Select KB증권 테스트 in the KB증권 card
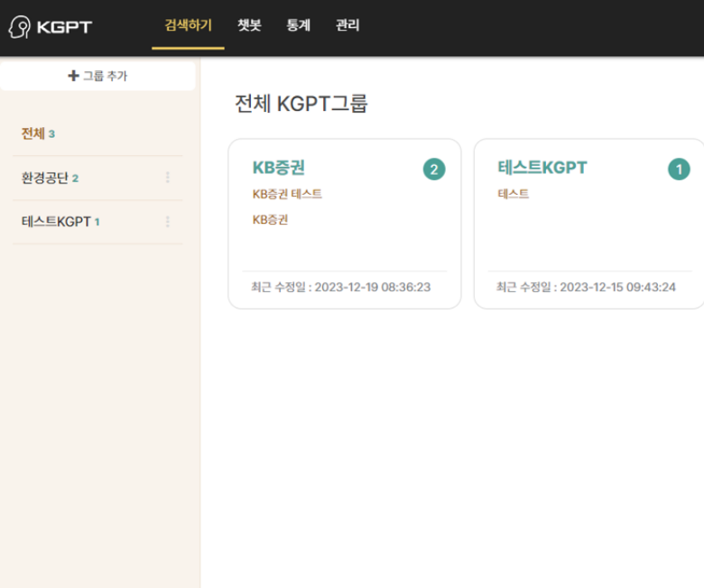704x588 pixels. click(x=287, y=194)
